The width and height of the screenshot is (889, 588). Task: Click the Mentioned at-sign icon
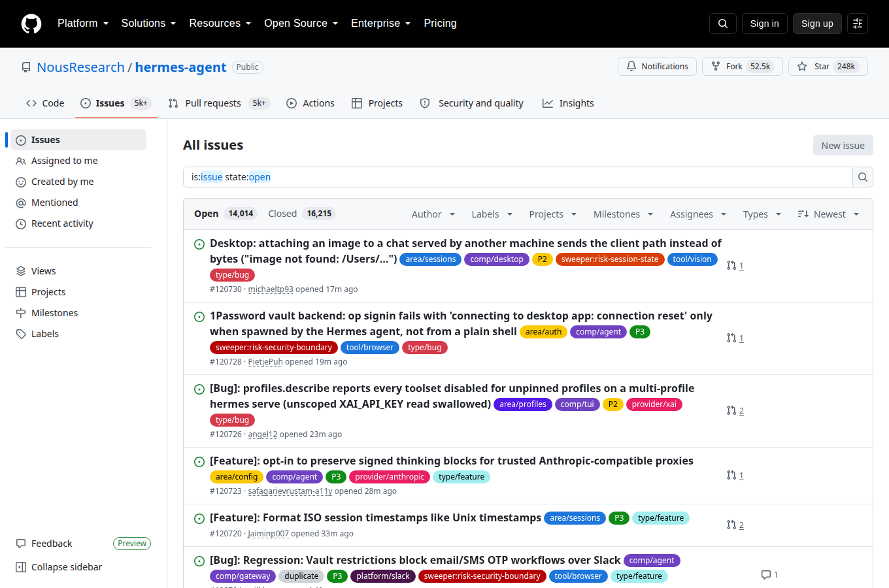tap(21, 203)
